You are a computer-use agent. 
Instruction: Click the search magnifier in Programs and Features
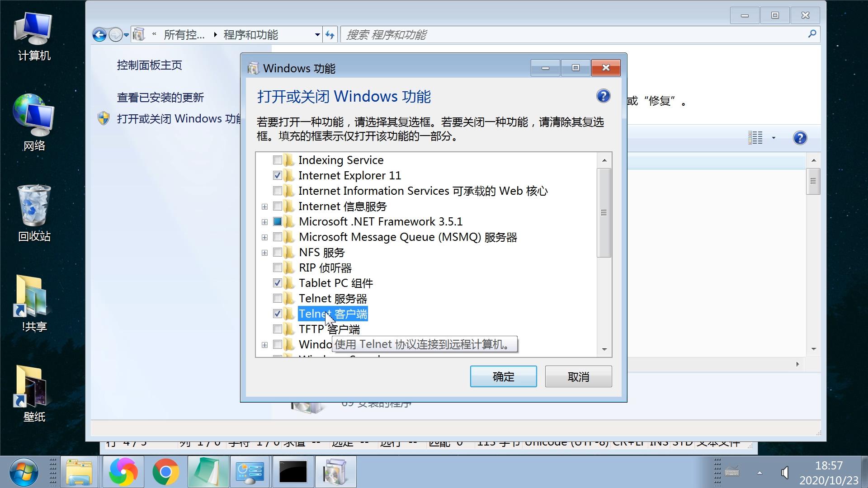[812, 34]
